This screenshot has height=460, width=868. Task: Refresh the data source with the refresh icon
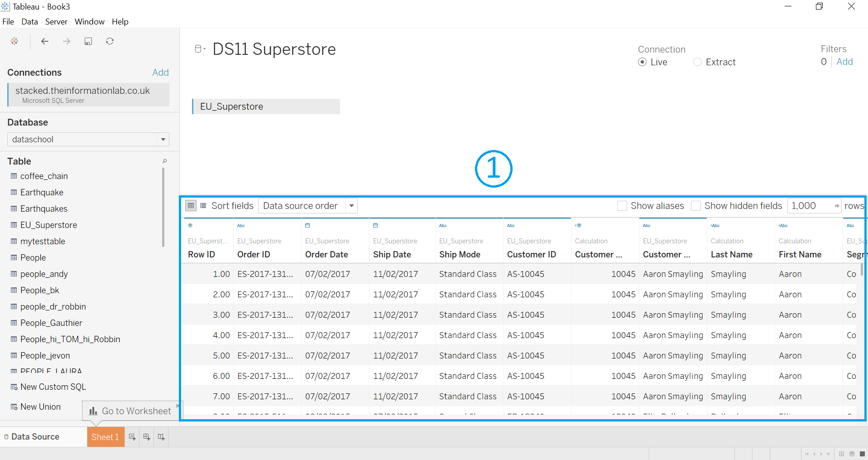click(x=110, y=41)
